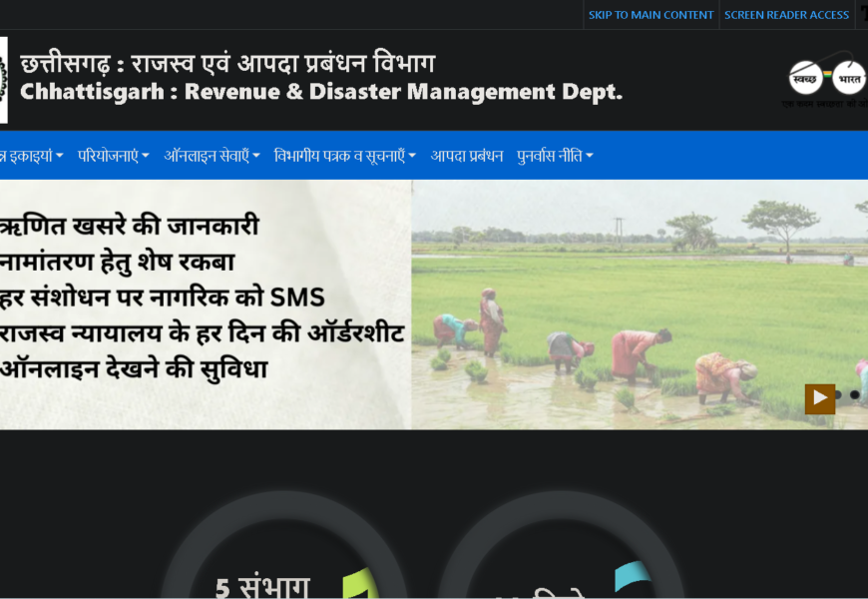Open the आपदा प्रबंधन menu item
This screenshot has height=599, width=868.
point(466,156)
